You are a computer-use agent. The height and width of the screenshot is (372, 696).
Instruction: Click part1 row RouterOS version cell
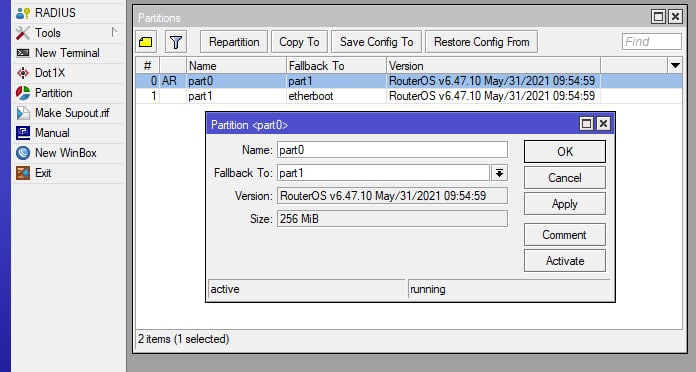[493, 96]
